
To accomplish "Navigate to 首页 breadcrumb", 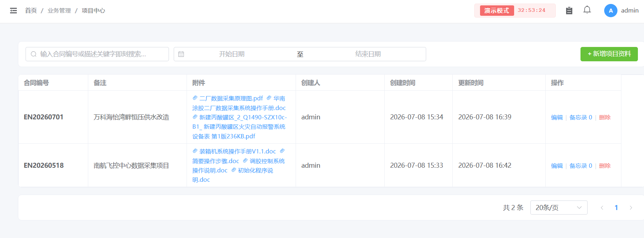I will pyautogui.click(x=31, y=11).
